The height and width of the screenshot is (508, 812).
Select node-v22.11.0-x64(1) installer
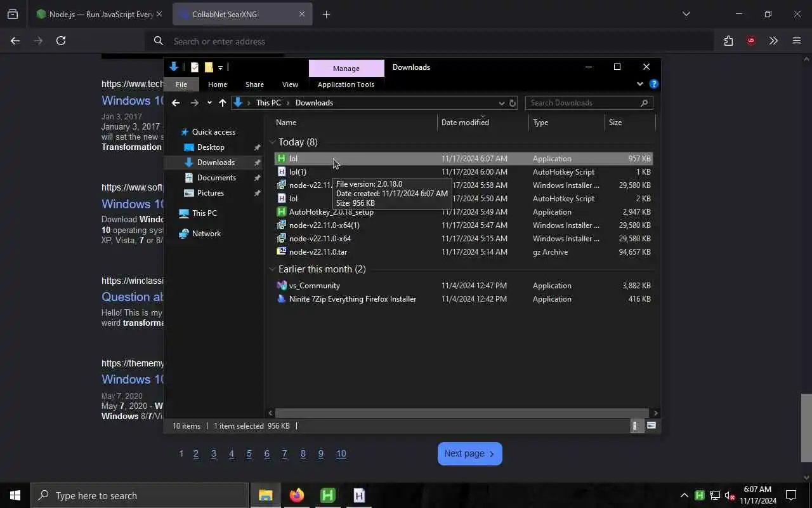point(463,225)
